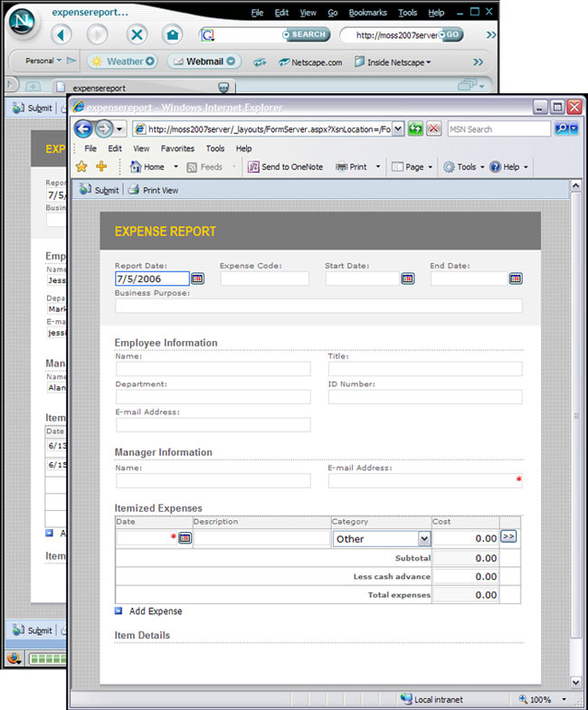This screenshot has width=588, height=710.
Task: Open the Weather button in Netscape toolbar
Action: pos(122,62)
